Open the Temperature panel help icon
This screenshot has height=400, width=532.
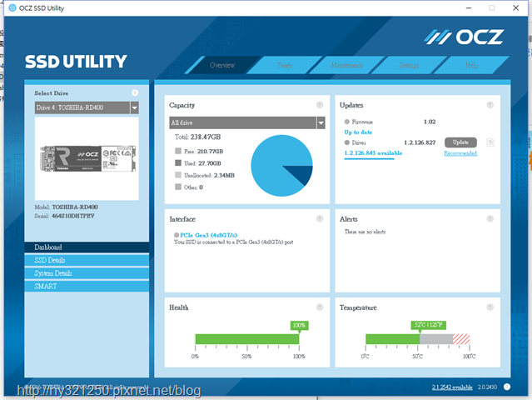[x=490, y=307]
